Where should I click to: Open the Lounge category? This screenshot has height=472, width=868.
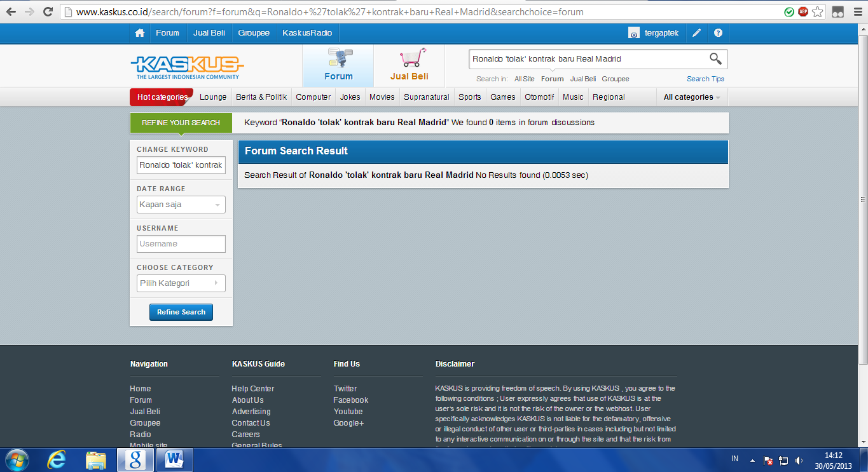pyautogui.click(x=213, y=97)
